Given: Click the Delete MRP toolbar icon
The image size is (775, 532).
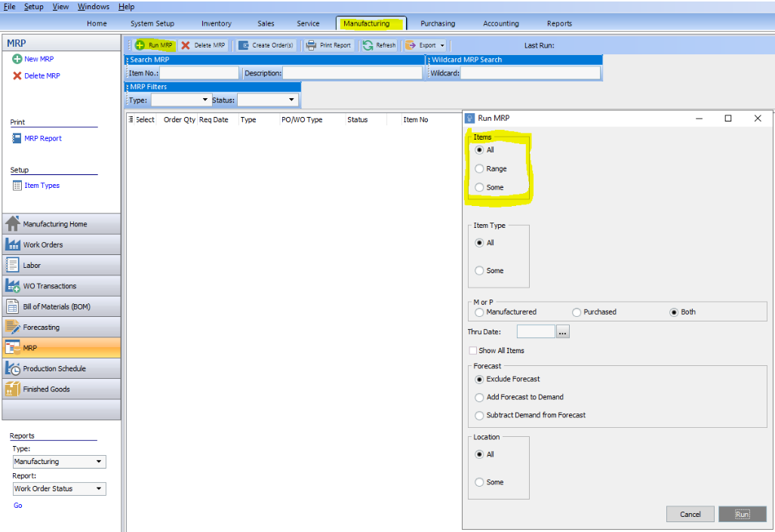Looking at the screenshot, I should [x=186, y=45].
